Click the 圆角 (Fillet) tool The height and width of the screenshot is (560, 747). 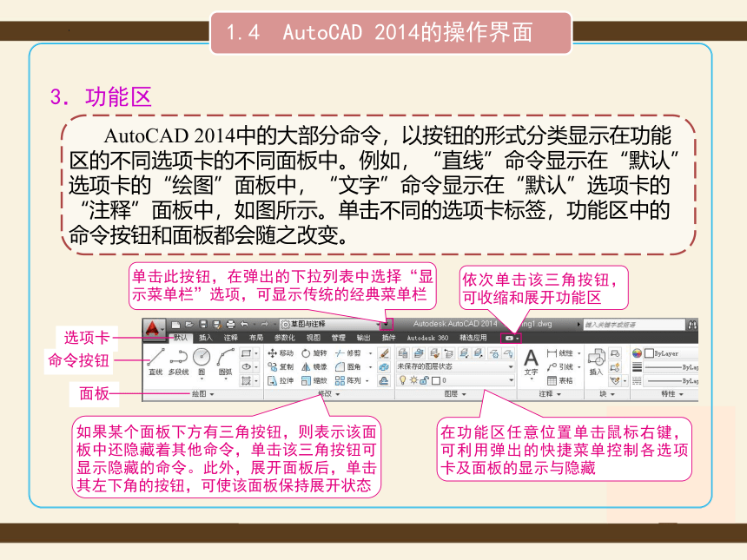347,366
